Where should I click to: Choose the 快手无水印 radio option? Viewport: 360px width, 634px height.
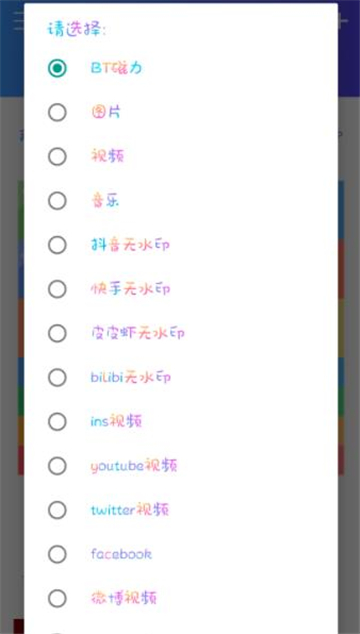tap(57, 289)
